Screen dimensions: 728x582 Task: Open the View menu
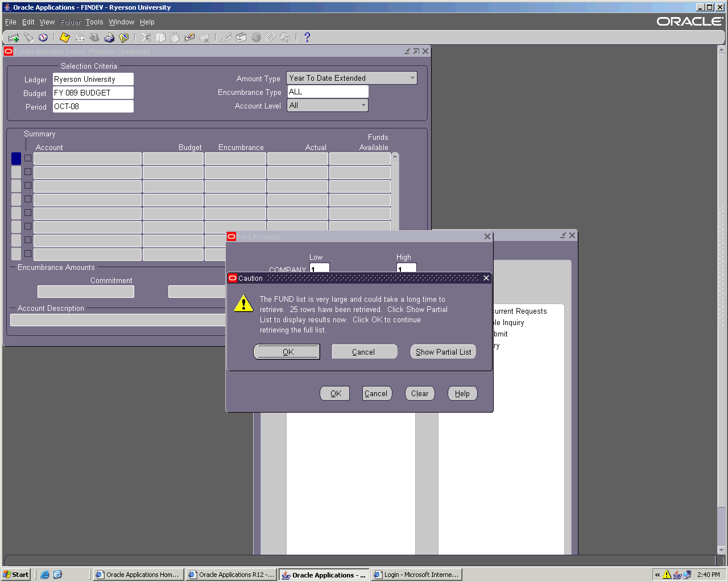[x=47, y=22]
